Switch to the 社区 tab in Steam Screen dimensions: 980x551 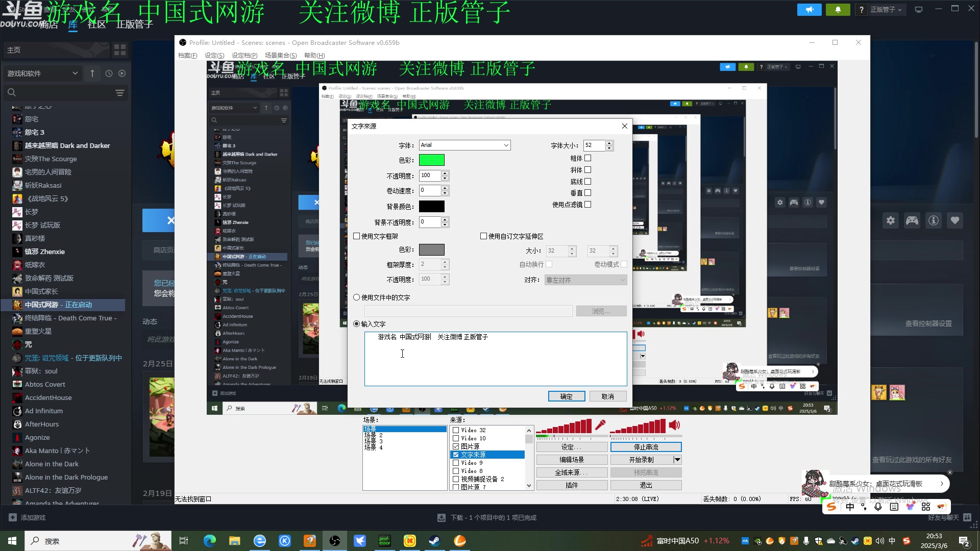point(96,24)
